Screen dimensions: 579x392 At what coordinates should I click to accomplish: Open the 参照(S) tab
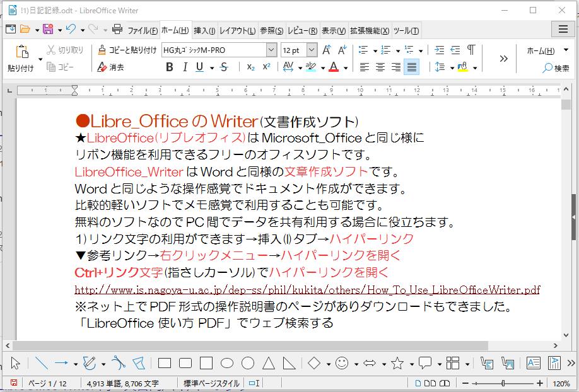[x=271, y=30]
